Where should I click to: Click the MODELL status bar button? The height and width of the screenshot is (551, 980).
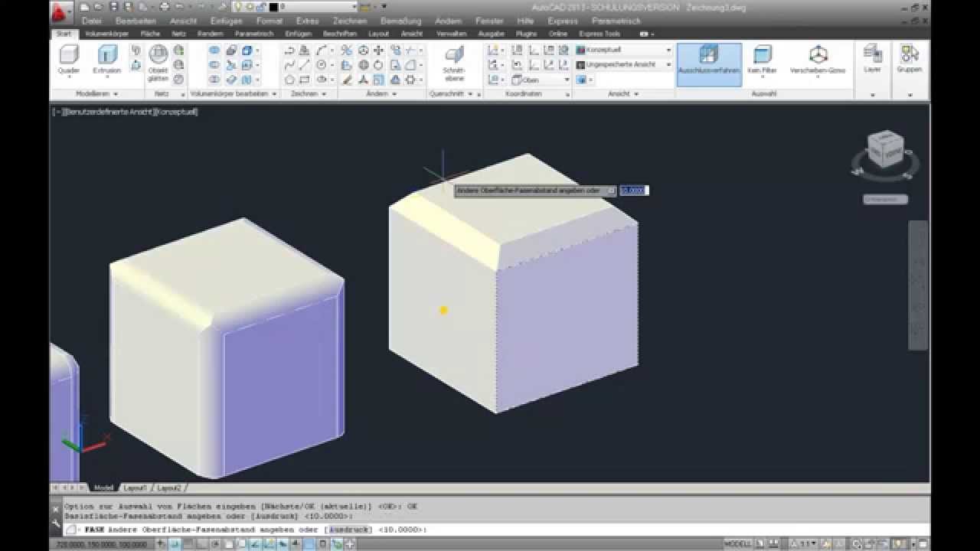738,544
